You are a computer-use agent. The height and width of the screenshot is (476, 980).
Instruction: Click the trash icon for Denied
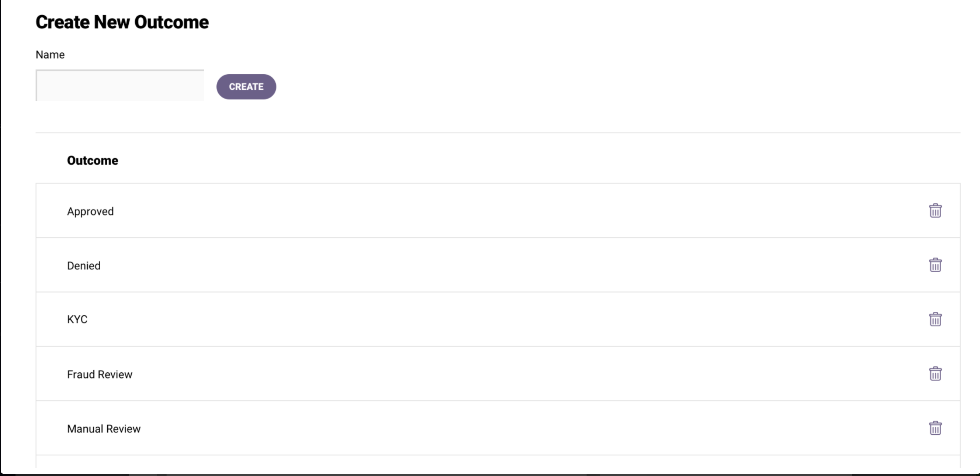935,265
